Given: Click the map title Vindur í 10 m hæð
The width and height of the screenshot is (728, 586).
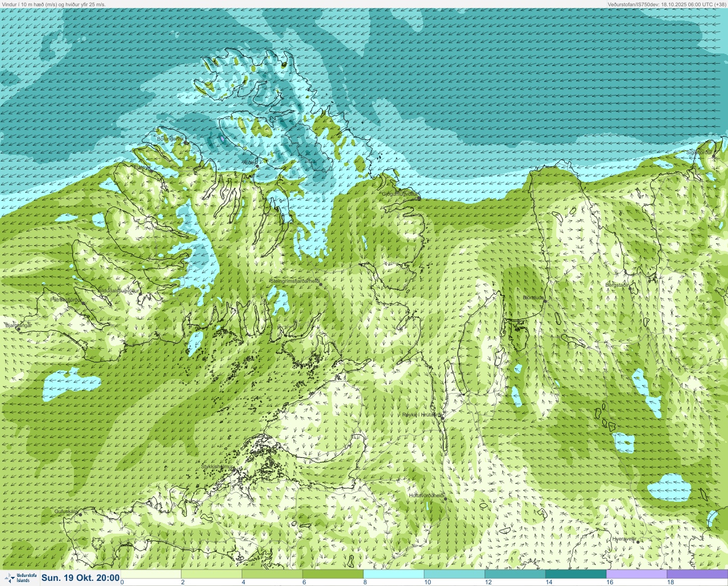Looking at the screenshot, I should click(x=54, y=4).
